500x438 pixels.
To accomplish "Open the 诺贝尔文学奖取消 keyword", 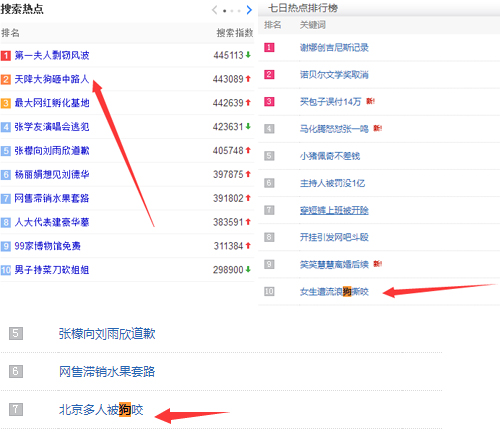I will pyautogui.click(x=334, y=75).
